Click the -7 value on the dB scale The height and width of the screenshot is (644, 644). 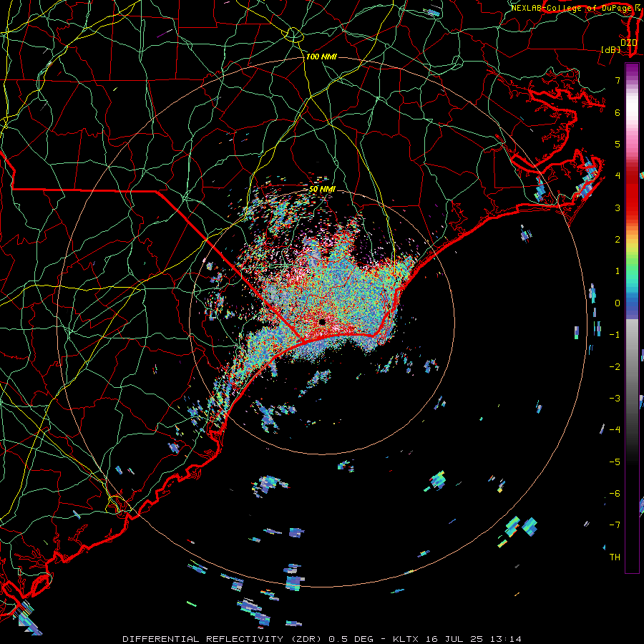tap(615, 525)
